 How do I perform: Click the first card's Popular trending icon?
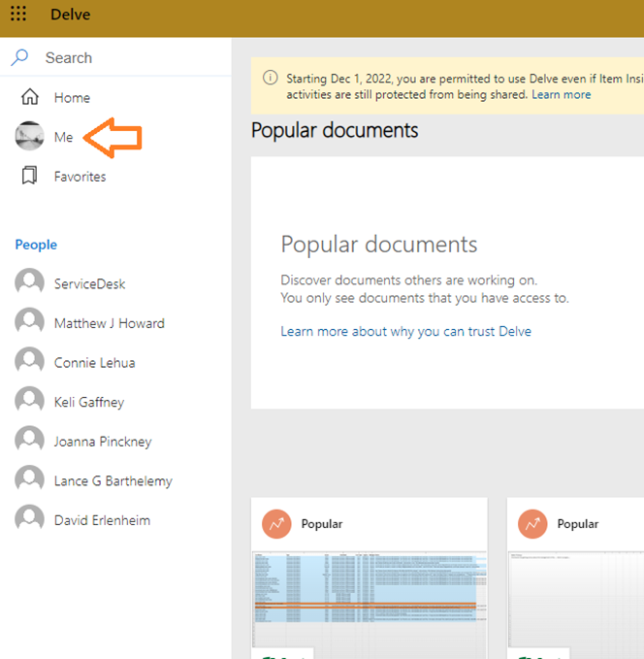277,523
